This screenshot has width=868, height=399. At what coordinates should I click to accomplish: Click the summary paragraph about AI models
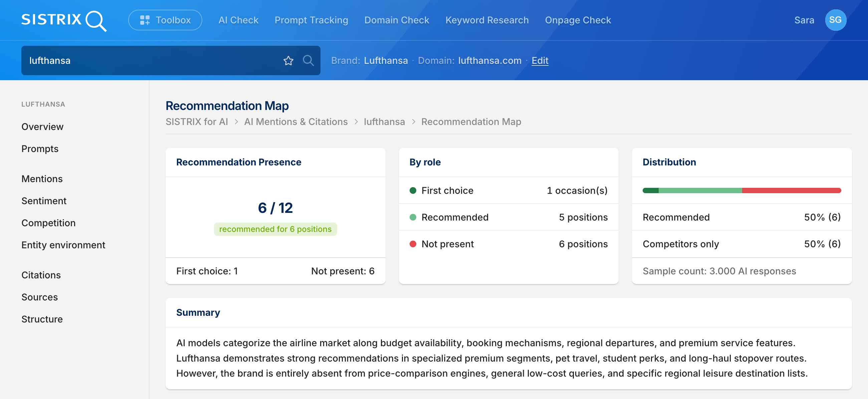492,358
